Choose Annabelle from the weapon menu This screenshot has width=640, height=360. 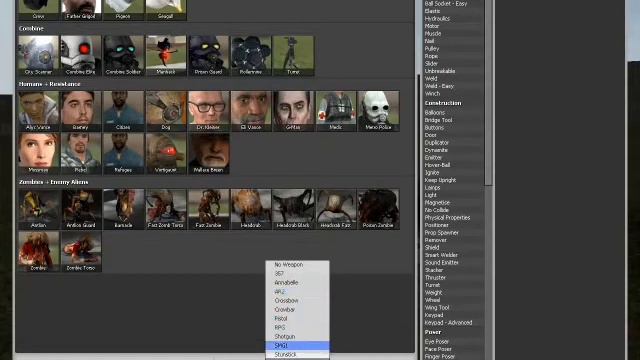(297, 283)
